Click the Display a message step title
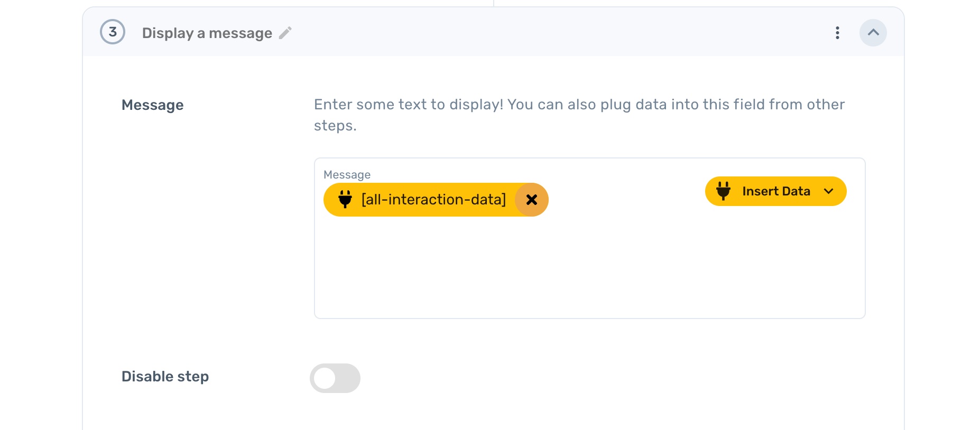 [207, 33]
